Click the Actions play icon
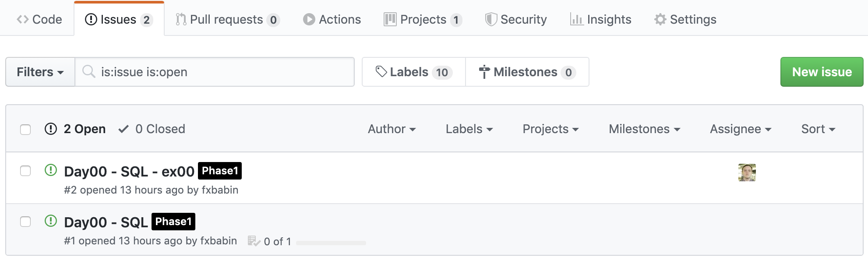868x261 pixels. 309,20
